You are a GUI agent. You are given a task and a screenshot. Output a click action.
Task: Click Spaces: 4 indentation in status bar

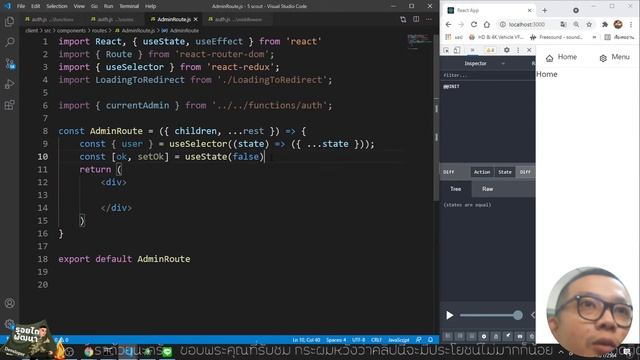coord(336,340)
